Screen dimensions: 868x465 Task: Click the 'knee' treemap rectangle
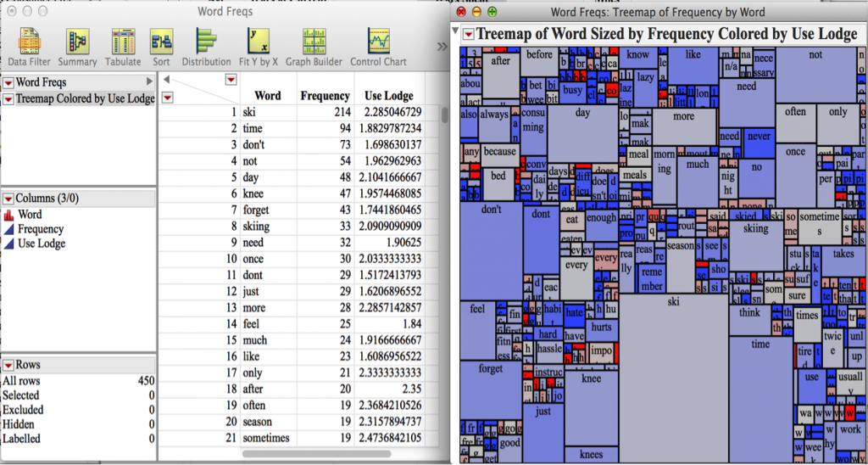tap(591, 406)
